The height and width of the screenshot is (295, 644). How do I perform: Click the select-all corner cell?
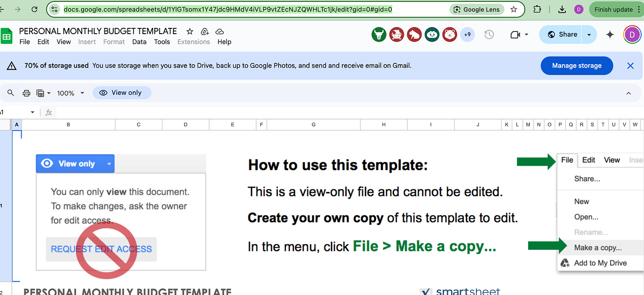(6, 125)
